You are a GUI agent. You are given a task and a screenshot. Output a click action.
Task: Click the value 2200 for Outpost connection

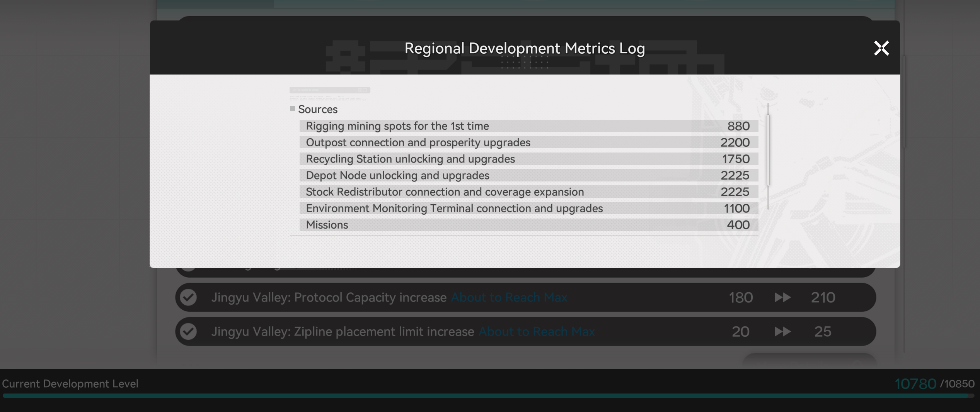735,142
